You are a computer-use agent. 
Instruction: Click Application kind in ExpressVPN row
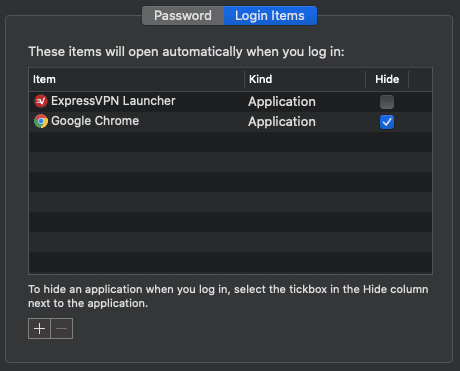pos(282,102)
